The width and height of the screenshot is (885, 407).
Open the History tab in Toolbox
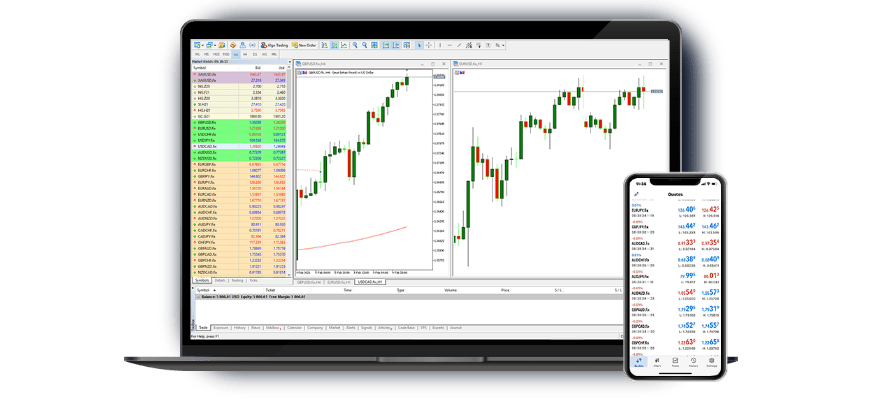pyautogui.click(x=240, y=327)
